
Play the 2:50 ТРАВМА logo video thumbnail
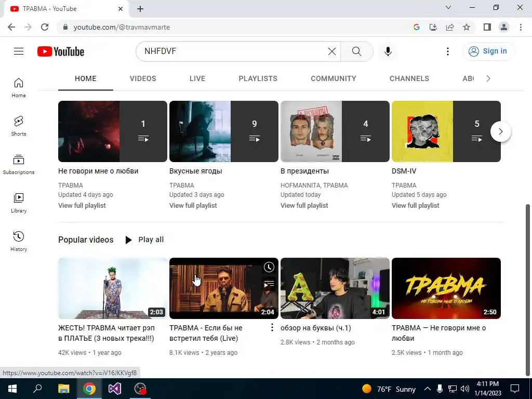pos(446,288)
